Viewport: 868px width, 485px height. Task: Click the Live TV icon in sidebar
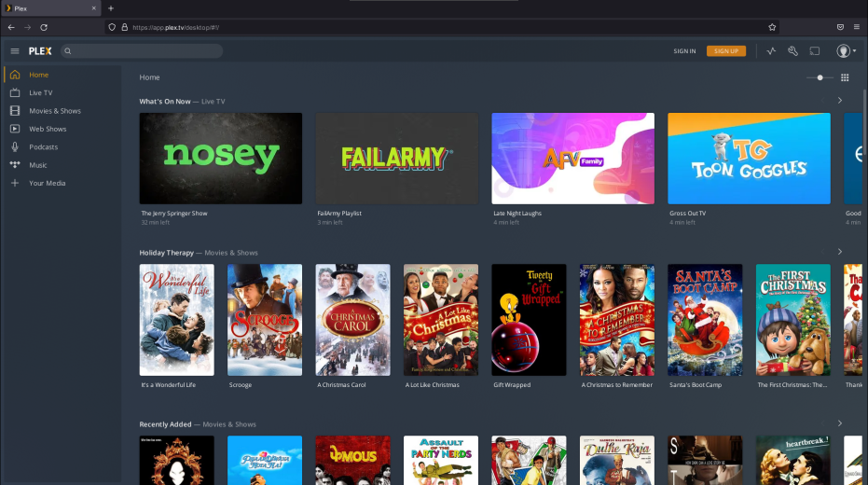coord(15,92)
